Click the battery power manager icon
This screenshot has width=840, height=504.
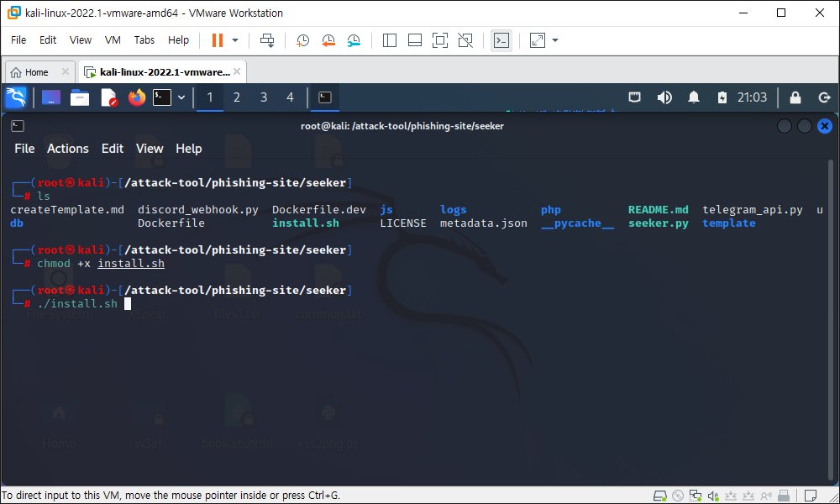click(722, 97)
